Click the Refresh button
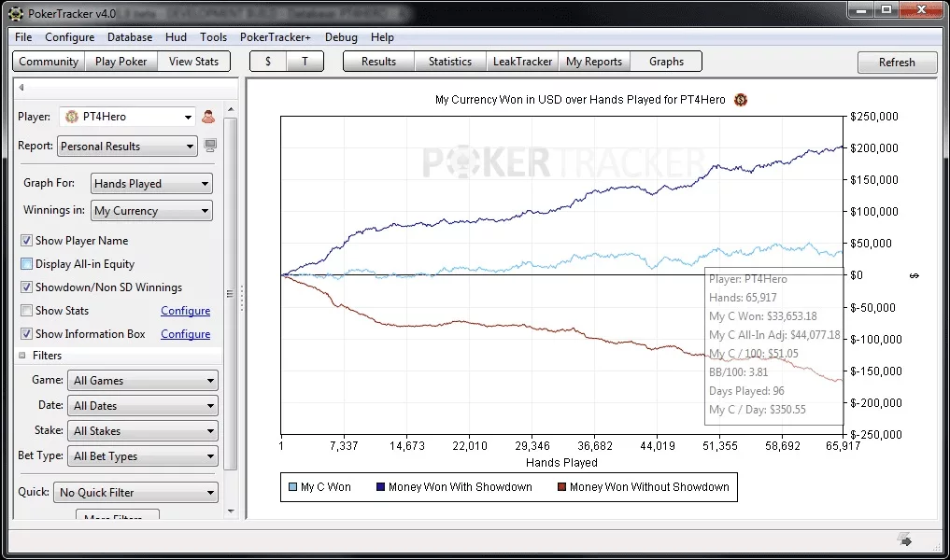This screenshot has width=950, height=560. click(897, 63)
